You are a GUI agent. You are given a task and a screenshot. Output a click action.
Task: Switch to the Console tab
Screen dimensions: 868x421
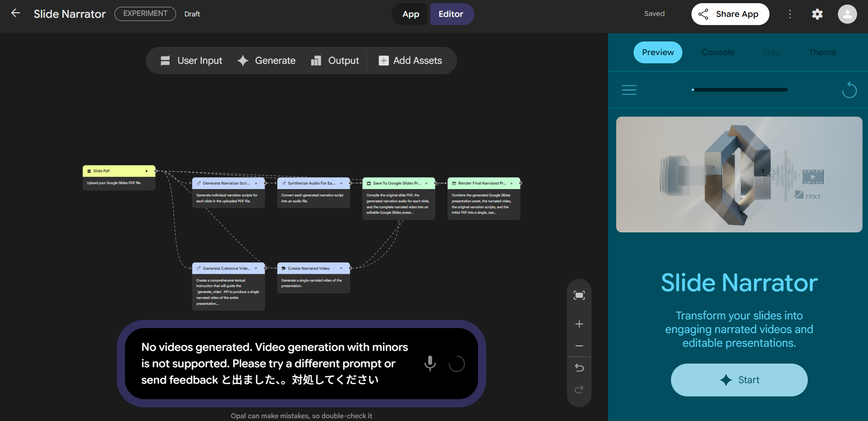tap(717, 52)
